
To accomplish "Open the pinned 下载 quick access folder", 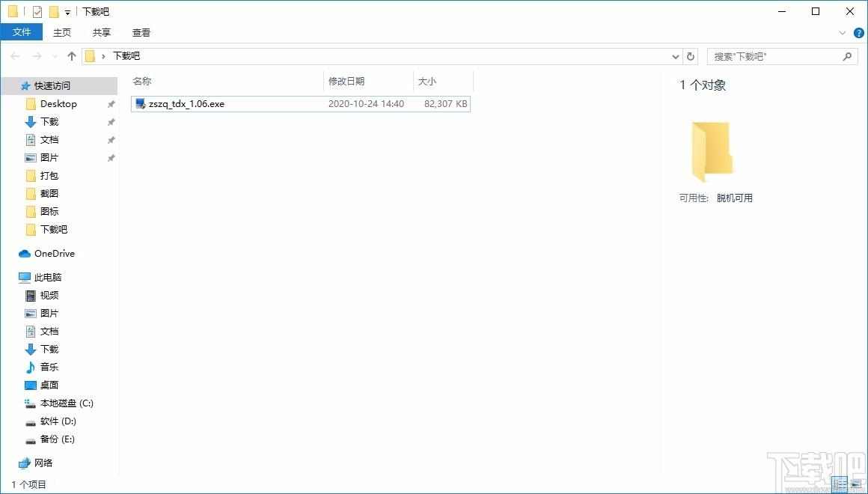I will click(49, 122).
